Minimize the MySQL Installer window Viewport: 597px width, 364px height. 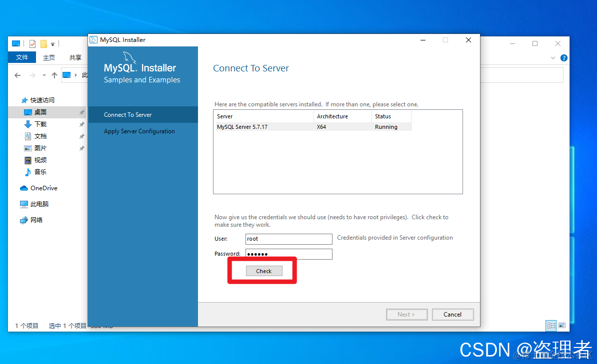422,40
